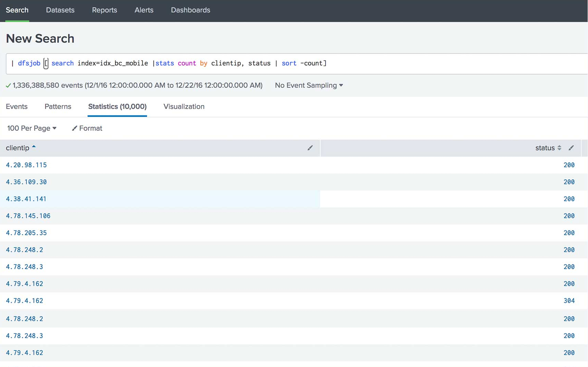Image resolution: width=588 pixels, height=367 pixels.
Task: Open the Reports navigation item
Action: coord(104,10)
